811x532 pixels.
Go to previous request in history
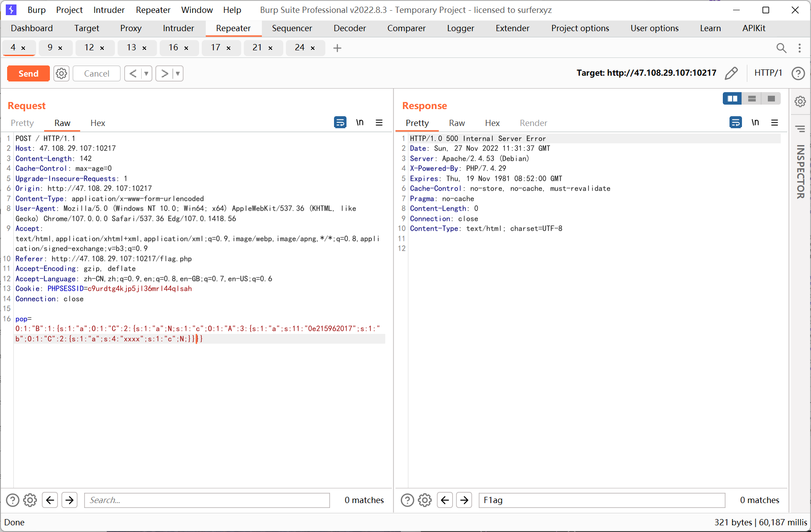tap(133, 73)
